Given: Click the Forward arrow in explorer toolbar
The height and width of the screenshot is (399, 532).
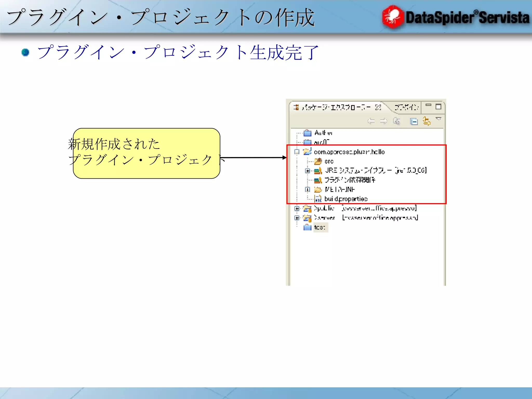Looking at the screenshot, I should pos(383,121).
